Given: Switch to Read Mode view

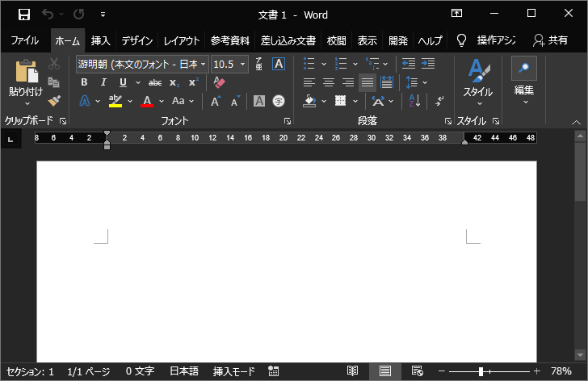Looking at the screenshot, I should 352,371.
